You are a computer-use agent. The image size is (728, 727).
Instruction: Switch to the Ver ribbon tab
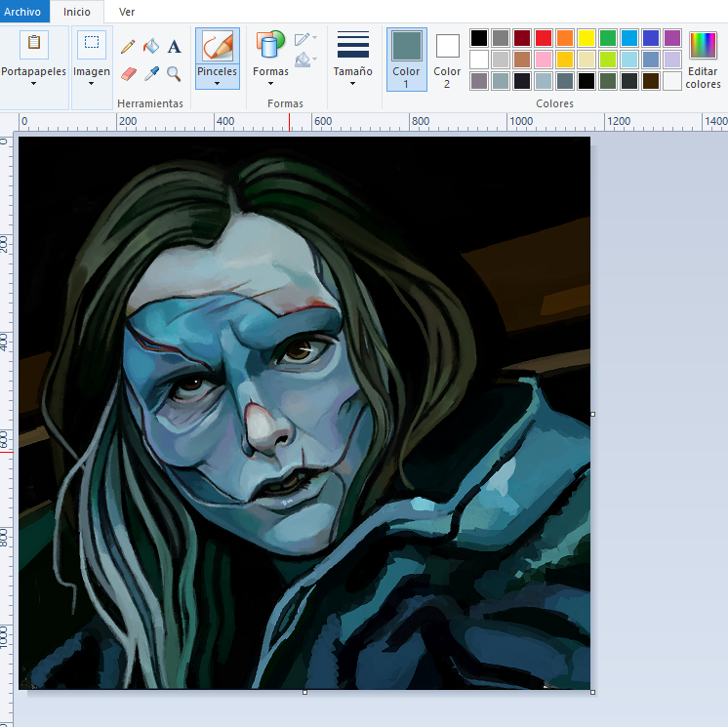point(126,12)
